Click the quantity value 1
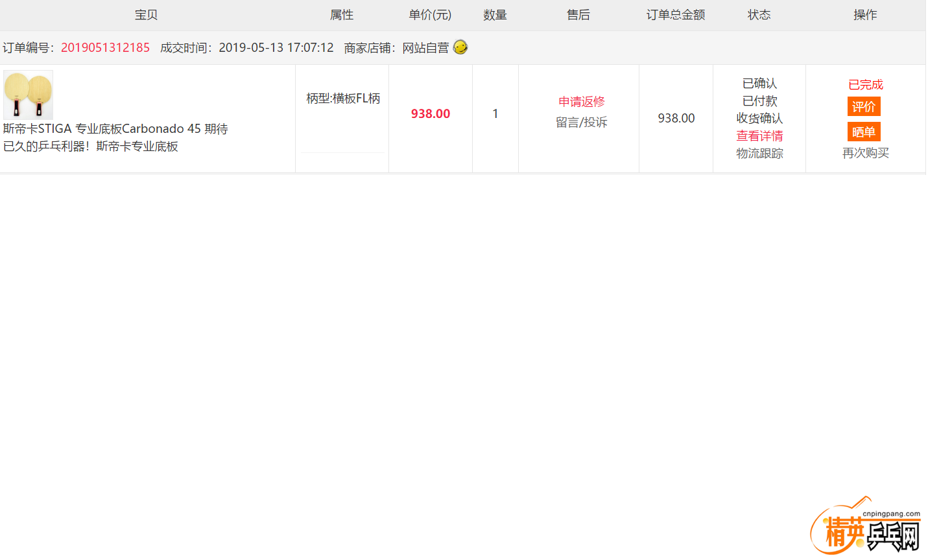Screen dimensions: 928x560 [495, 113]
